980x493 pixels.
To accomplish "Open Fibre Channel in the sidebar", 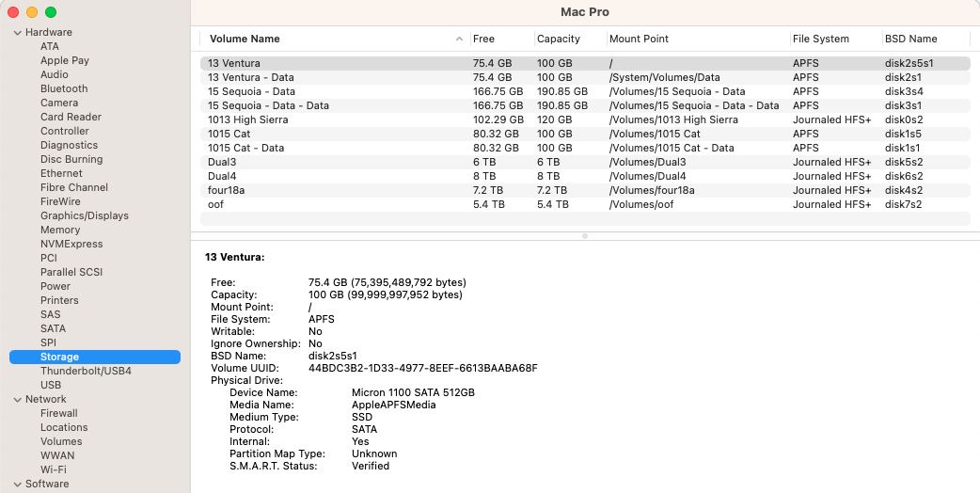I will click(x=73, y=187).
